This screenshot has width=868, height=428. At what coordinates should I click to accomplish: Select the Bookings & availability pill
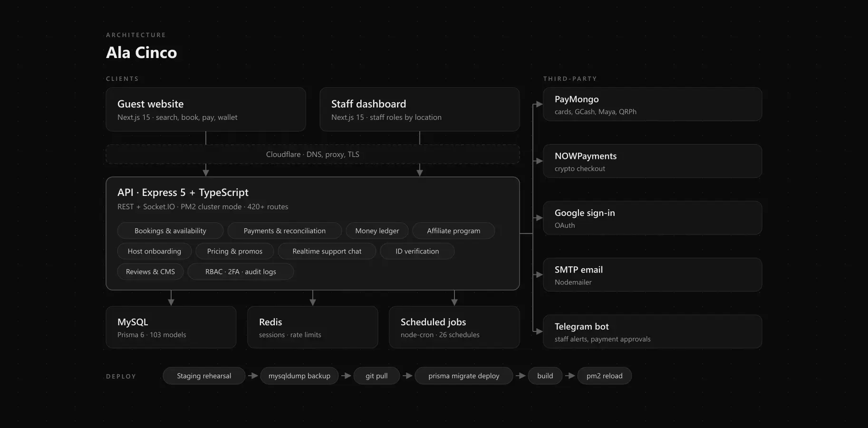coord(170,231)
